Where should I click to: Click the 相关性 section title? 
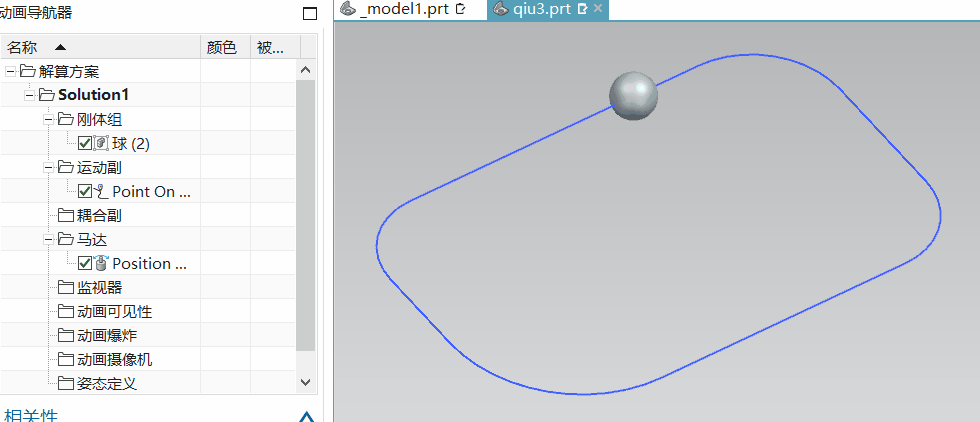pyautogui.click(x=31, y=416)
